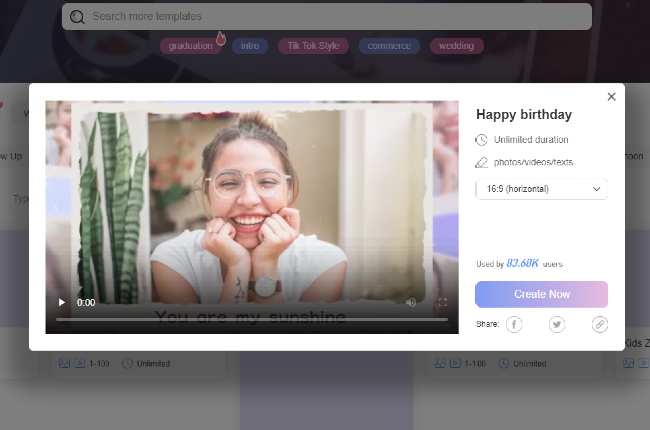Screen dimensions: 650x430
Task: Click the 83.68K users count
Action: 522,263
